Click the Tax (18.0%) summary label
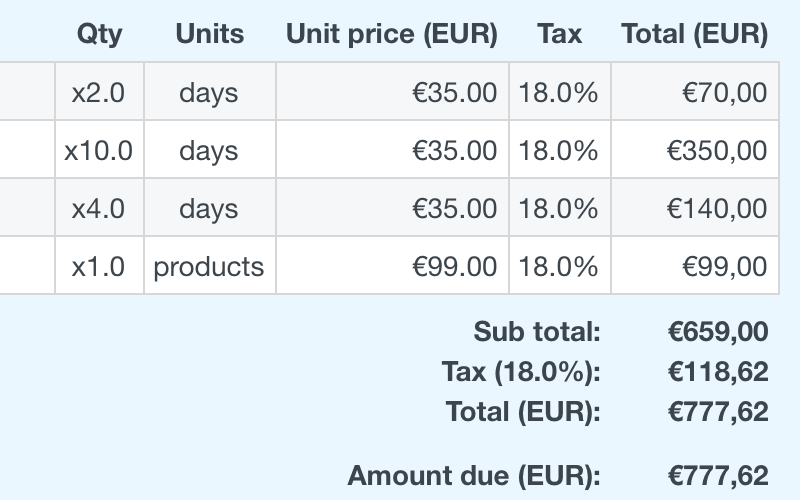 (521, 372)
